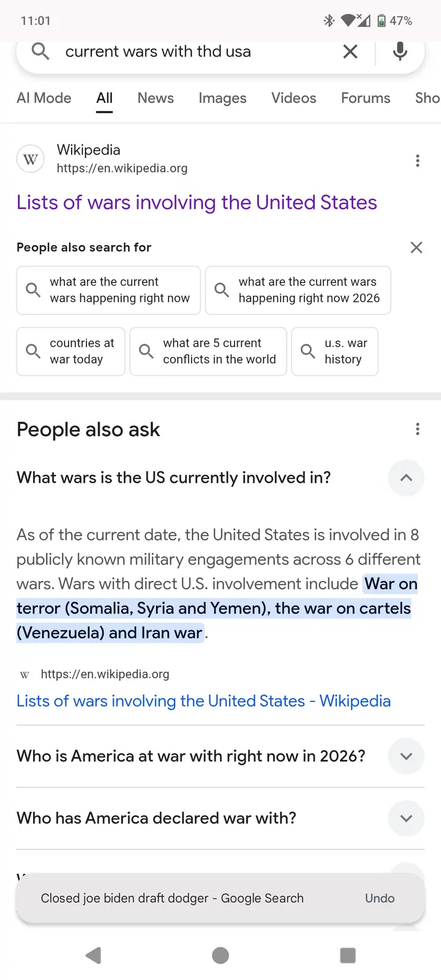Collapse the 'What wars is the US currently involved in' answer
Viewport: 441px width, 980px height.
point(406,478)
